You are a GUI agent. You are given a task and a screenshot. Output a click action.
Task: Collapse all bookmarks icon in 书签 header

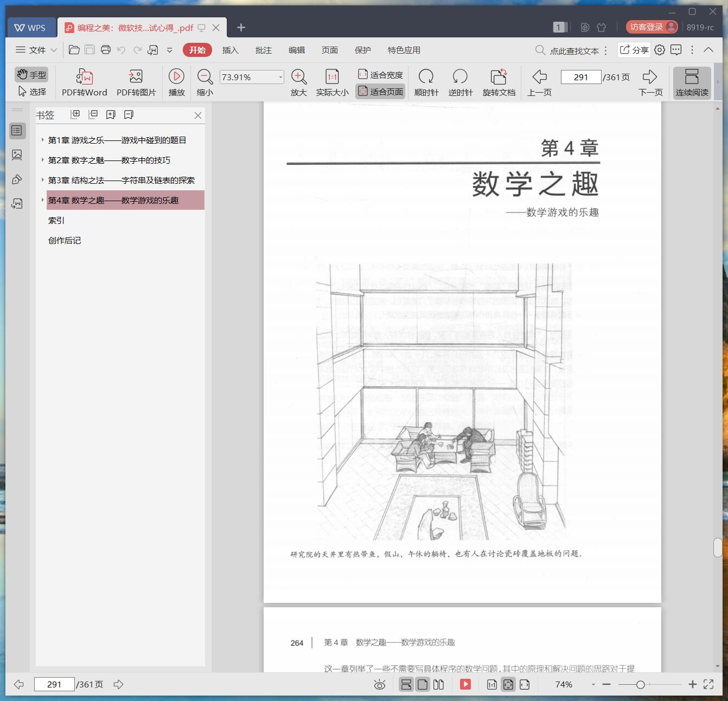(x=93, y=114)
